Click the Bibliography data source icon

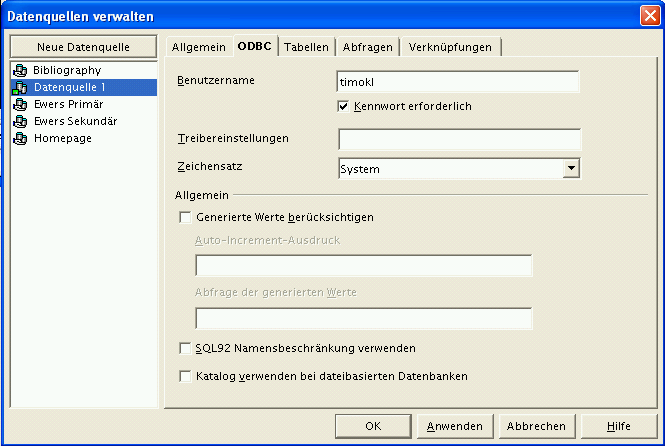click(20, 71)
